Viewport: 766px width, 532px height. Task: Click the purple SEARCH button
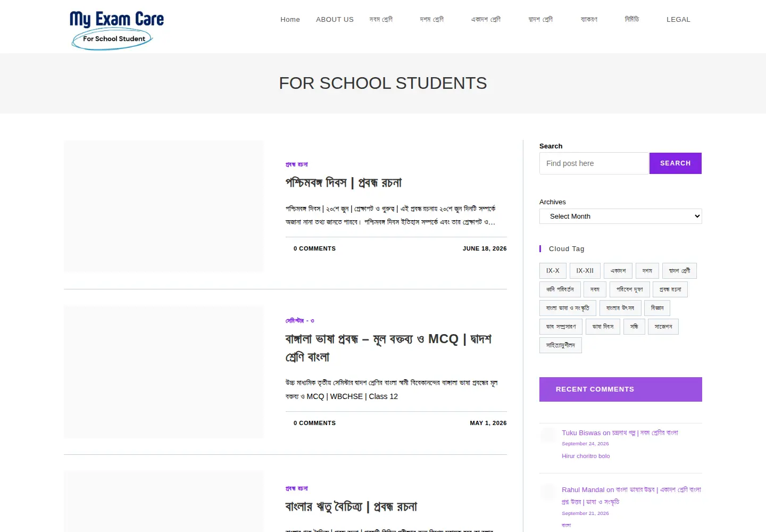click(676, 163)
